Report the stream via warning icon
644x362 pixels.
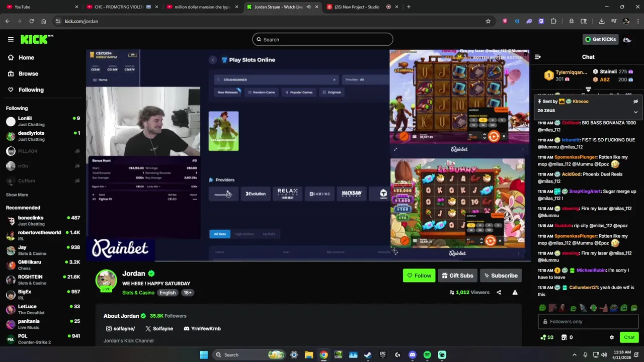tap(515, 293)
